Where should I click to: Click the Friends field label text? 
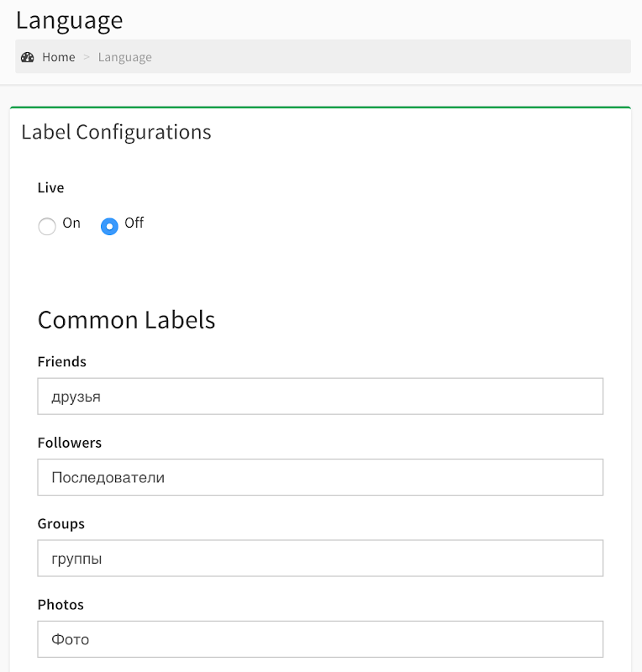(x=62, y=361)
